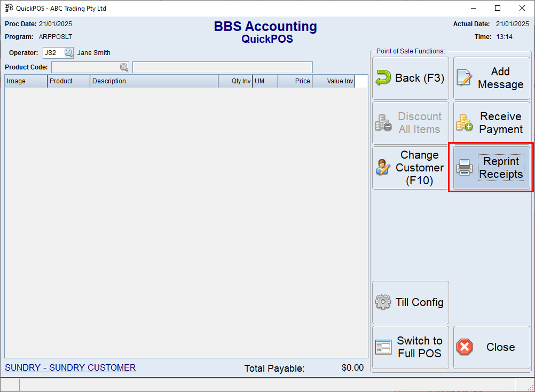This screenshot has width=535, height=392.
Task: Maximize the QuickPOS window
Action: tap(498, 8)
